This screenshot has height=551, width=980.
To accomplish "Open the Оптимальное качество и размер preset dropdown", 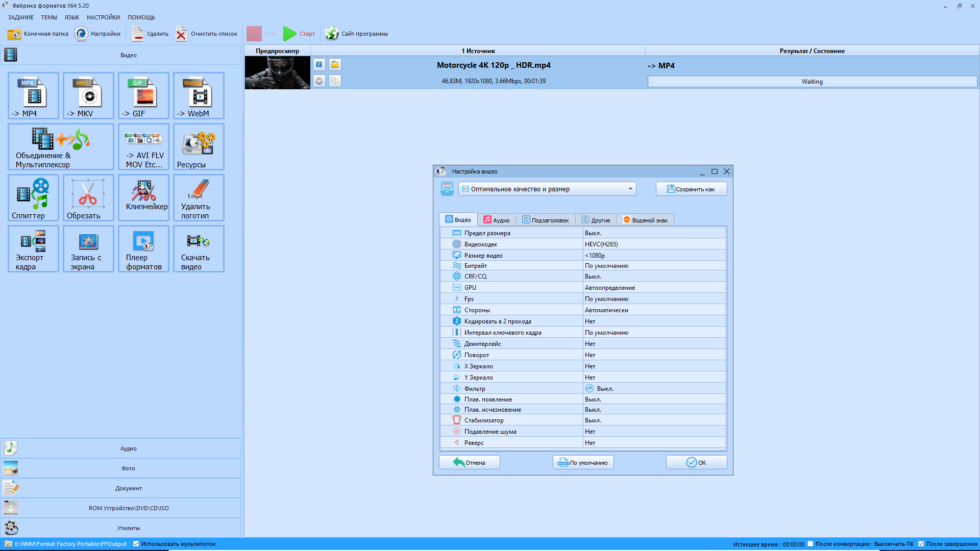I will click(547, 189).
